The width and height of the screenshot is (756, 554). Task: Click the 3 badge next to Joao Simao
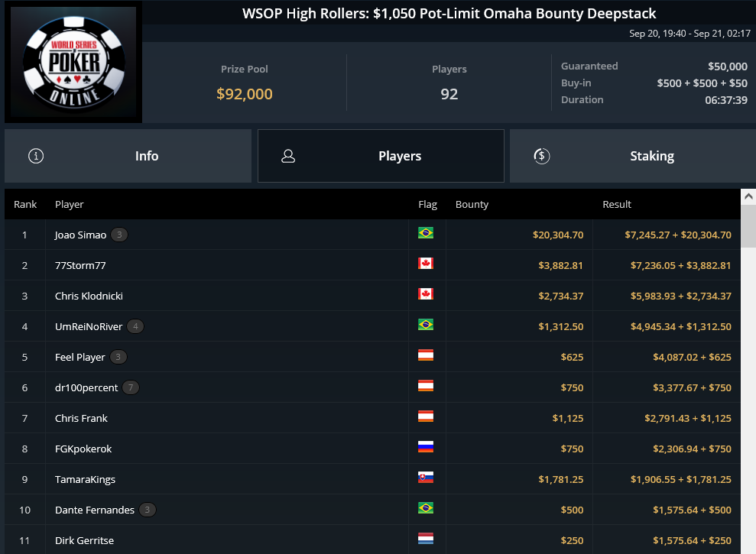pyautogui.click(x=119, y=235)
